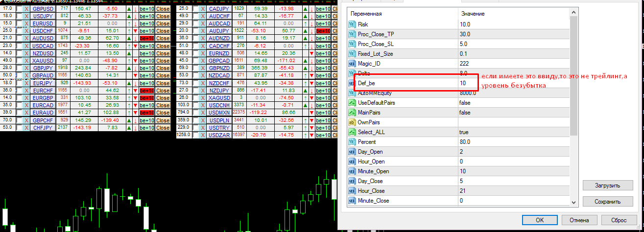Click be+10 button in the NZDUSD row

click(x=147, y=53)
